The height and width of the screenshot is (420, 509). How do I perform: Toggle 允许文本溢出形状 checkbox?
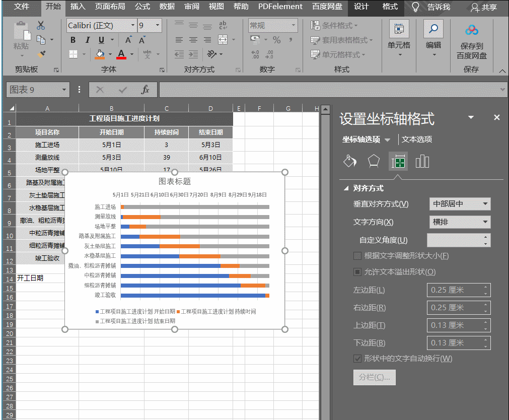(x=357, y=272)
